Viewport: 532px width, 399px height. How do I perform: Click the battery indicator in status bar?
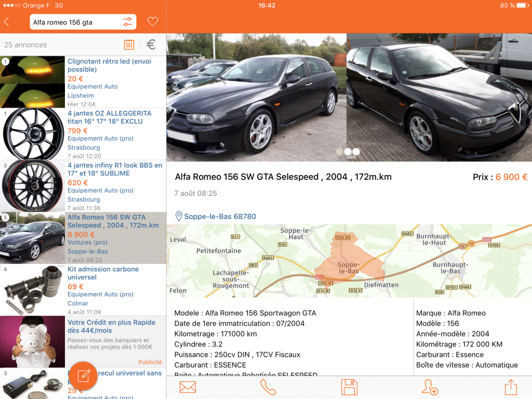(x=522, y=5)
